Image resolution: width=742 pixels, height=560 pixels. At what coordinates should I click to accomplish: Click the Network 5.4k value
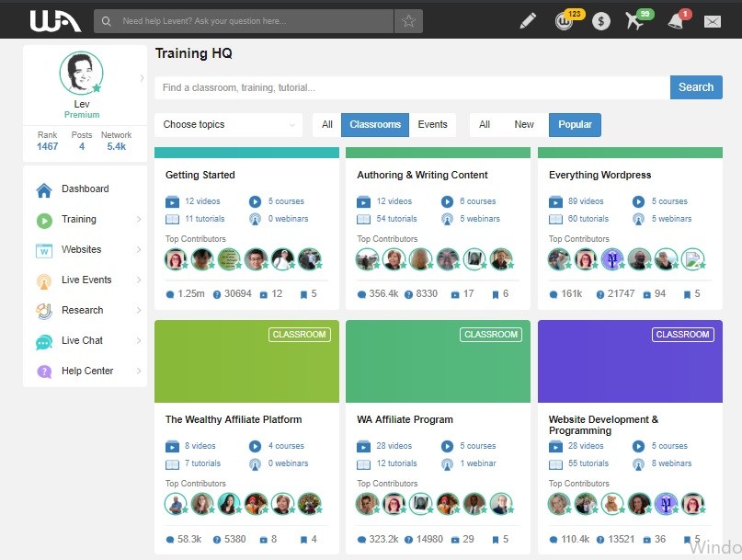coord(117,147)
